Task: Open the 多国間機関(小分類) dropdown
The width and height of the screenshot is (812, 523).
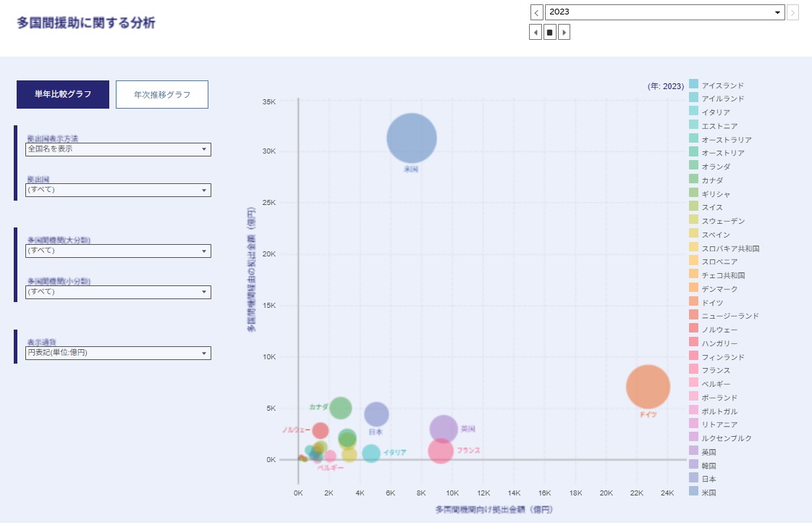Action: (x=118, y=292)
